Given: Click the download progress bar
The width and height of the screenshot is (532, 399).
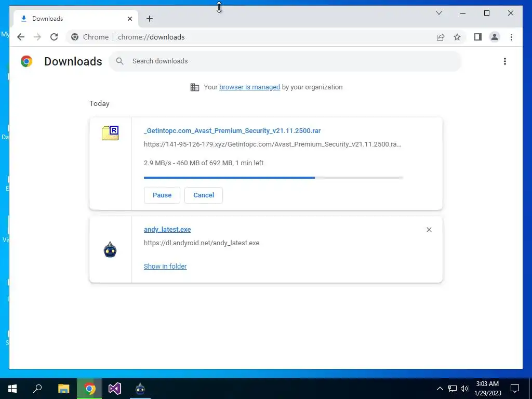Looking at the screenshot, I should [273, 178].
